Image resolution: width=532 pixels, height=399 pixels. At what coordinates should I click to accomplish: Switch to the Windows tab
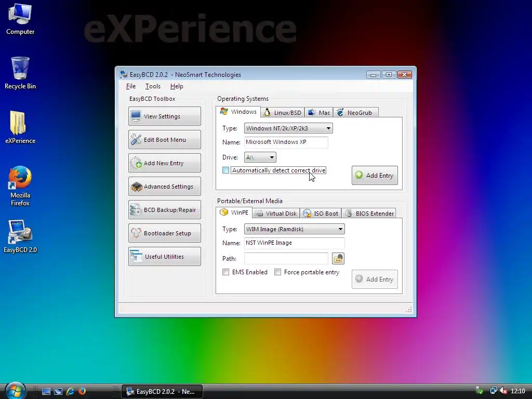pos(238,112)
